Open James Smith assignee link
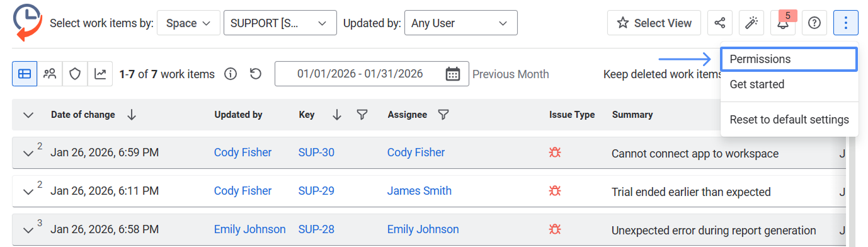 tap(420, 191)
